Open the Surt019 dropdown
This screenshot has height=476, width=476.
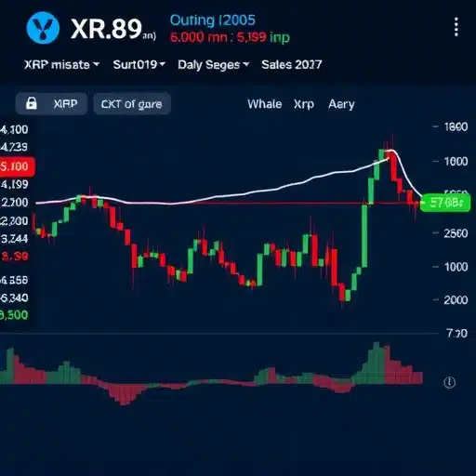[x=139, y=65]
